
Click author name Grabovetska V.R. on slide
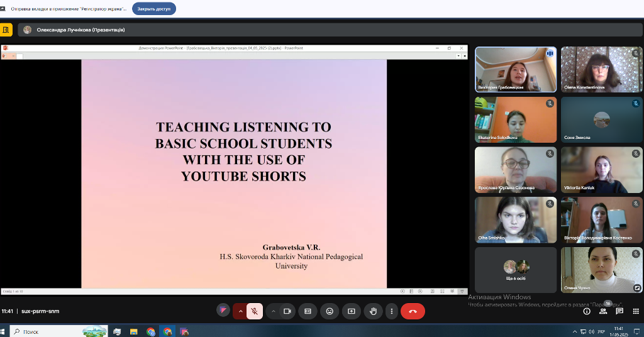(x=291, y=247)
